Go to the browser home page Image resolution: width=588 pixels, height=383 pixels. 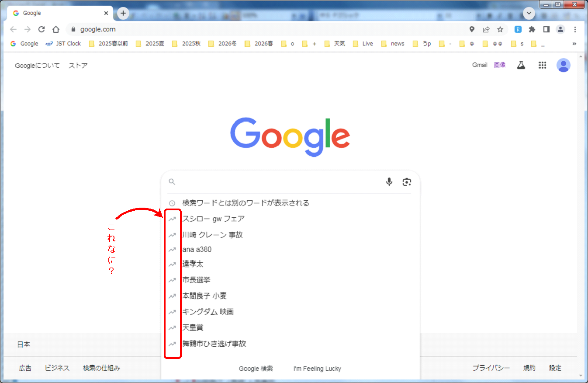click(x=56, y=29)
